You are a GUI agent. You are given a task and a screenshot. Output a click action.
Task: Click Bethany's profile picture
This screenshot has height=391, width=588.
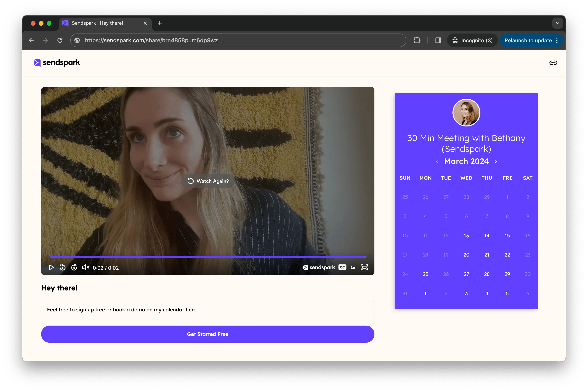tap(466, 113)
